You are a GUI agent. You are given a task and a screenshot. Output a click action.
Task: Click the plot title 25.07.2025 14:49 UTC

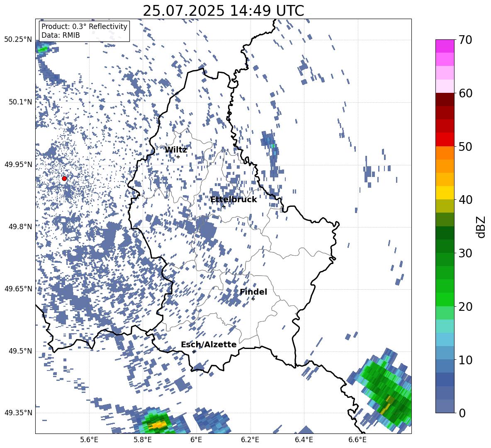(224, 11)
